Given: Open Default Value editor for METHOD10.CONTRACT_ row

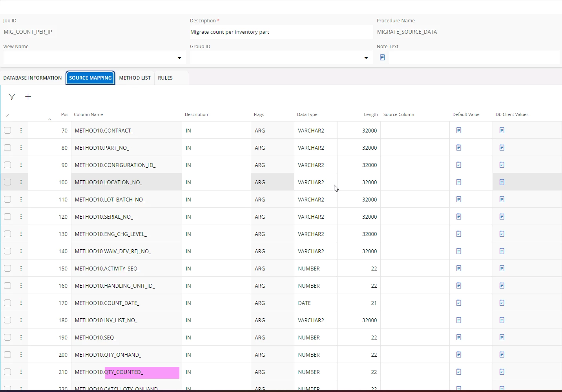Looking at the screenshot, I should 459,131.
